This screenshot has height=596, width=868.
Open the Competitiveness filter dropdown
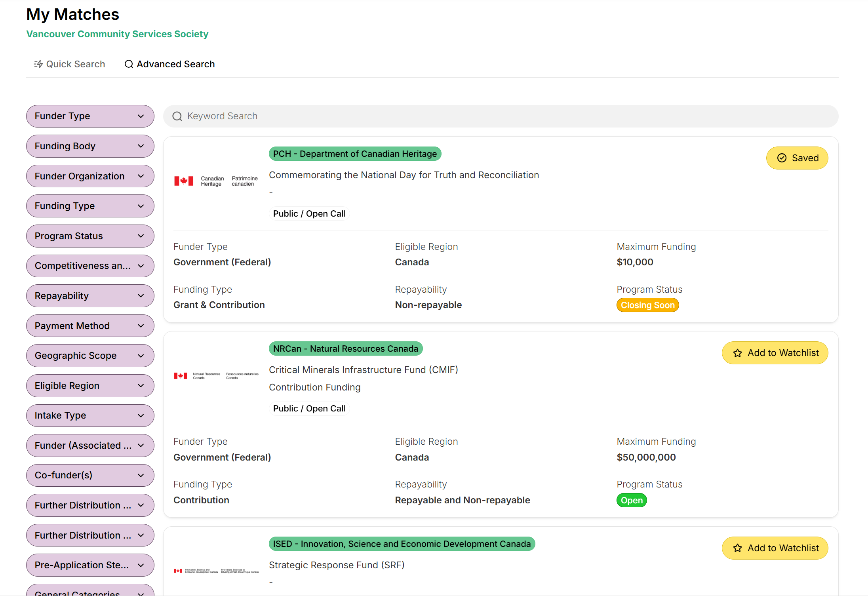click(90, 266)
